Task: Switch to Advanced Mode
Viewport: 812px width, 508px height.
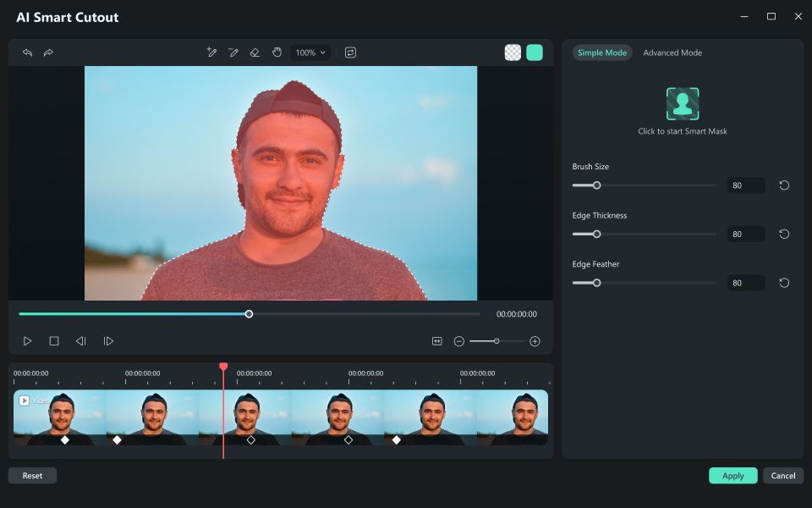Action: [672, 52]
